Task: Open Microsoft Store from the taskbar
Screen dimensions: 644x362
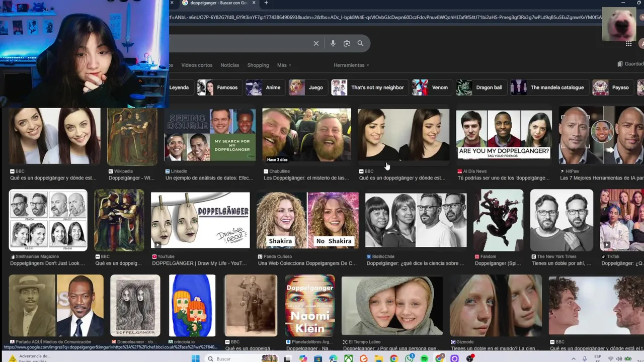Action: tap(318, 358)
